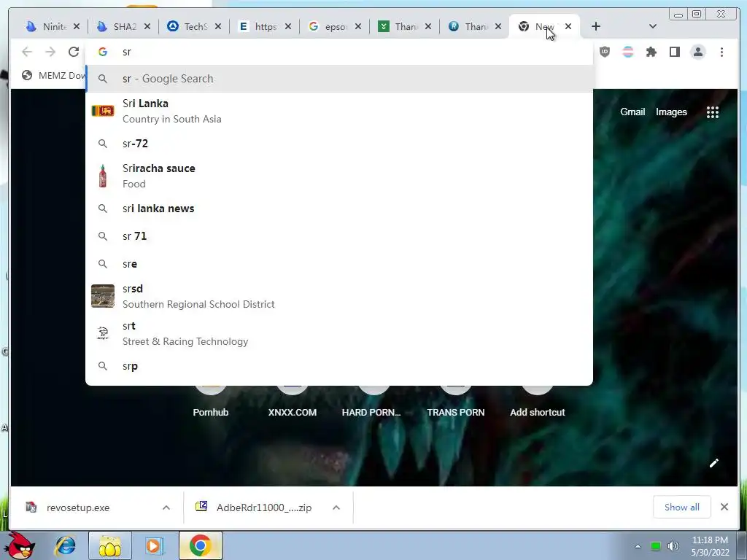Close the downloads bar

click(x=724, y=507)
